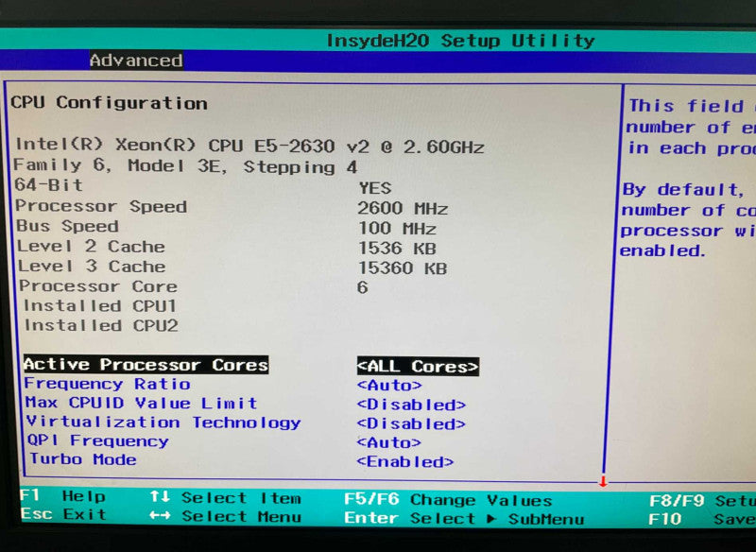The height and width of the screenshot is (552, 756).
Task: Select the QPI Frequency setting
Action: (x=98, y=440)
